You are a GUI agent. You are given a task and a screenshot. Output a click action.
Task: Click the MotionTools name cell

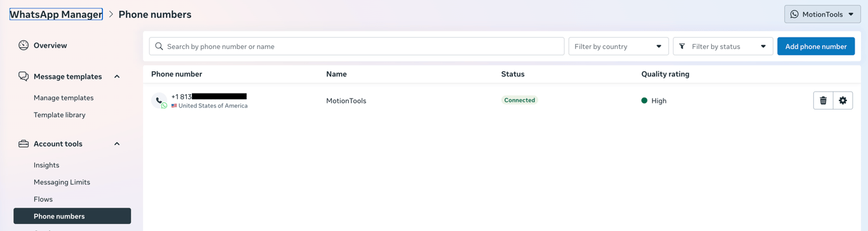point(346,101)
